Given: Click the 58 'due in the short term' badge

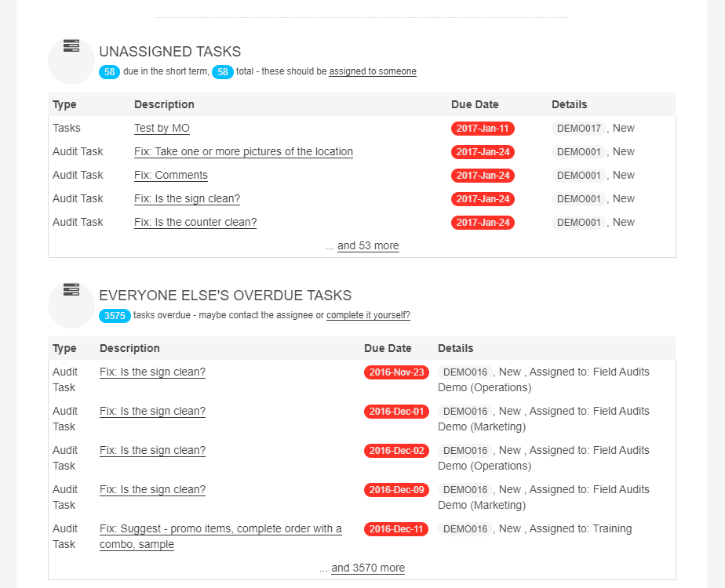Looking at the screenshot, I should (109, 72).
